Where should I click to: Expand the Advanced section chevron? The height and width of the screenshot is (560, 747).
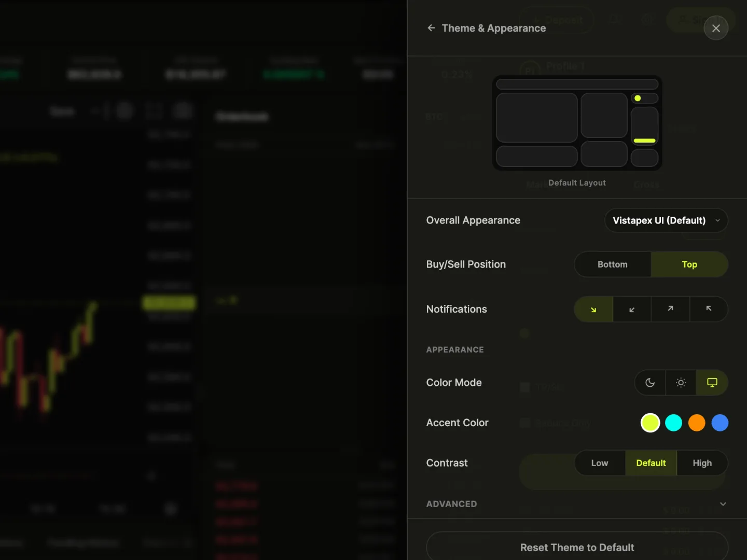[723, 504]
